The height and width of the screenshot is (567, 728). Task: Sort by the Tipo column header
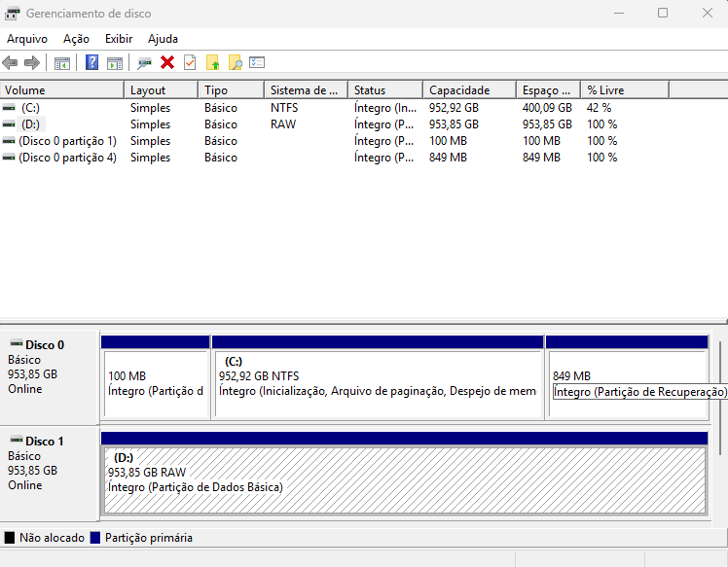232,90
